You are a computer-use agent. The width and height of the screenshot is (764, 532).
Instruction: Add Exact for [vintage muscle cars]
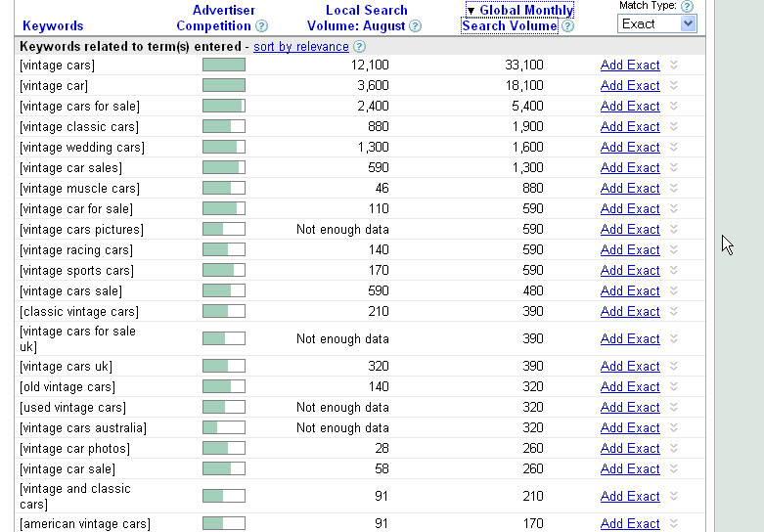point(630,188)
